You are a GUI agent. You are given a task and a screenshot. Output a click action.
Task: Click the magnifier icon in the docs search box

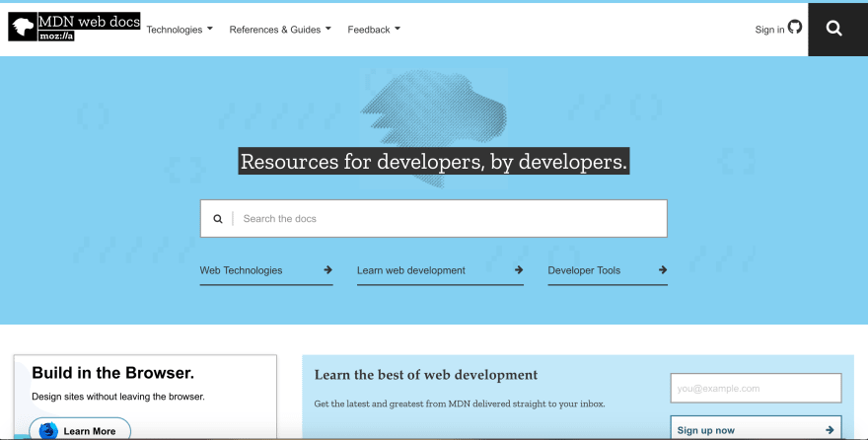(x=218, y=219)
